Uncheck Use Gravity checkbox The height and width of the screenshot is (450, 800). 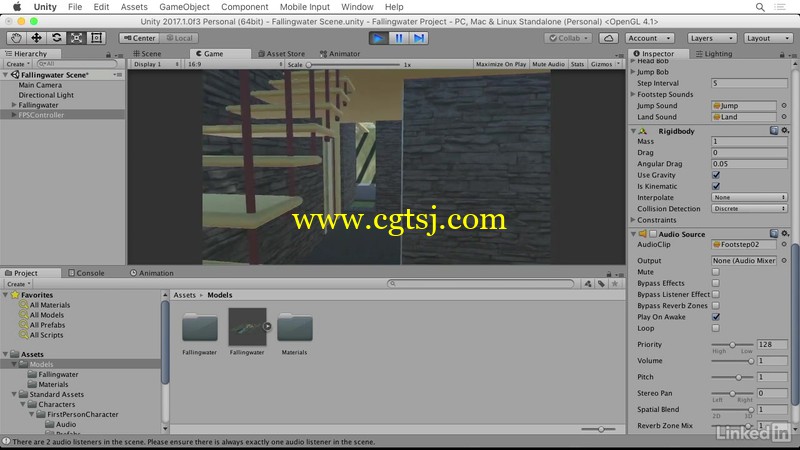coord(716,175)
